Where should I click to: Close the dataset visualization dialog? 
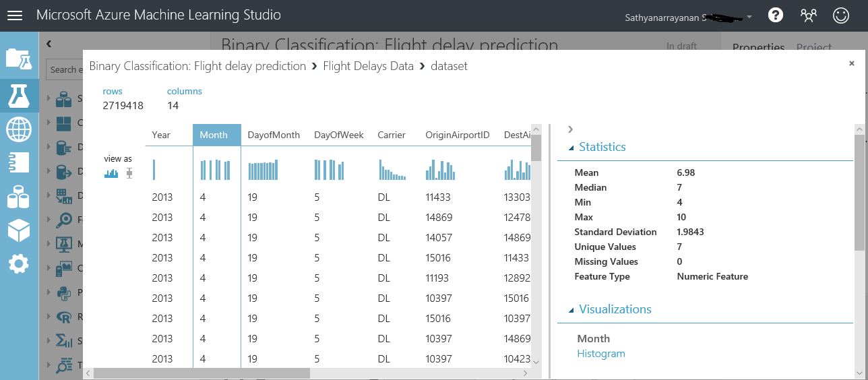point(852,63)
